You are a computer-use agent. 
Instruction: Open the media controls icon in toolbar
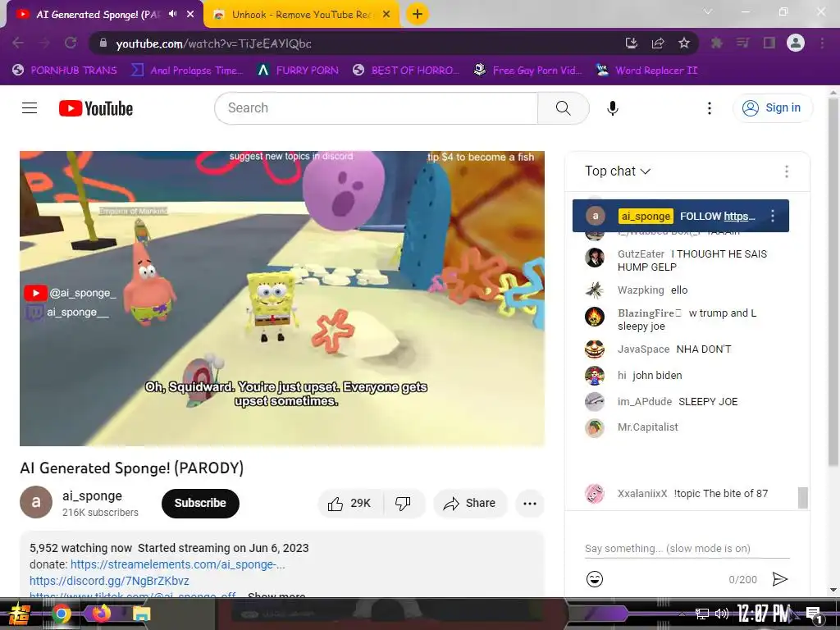click(x=742, y=43)
